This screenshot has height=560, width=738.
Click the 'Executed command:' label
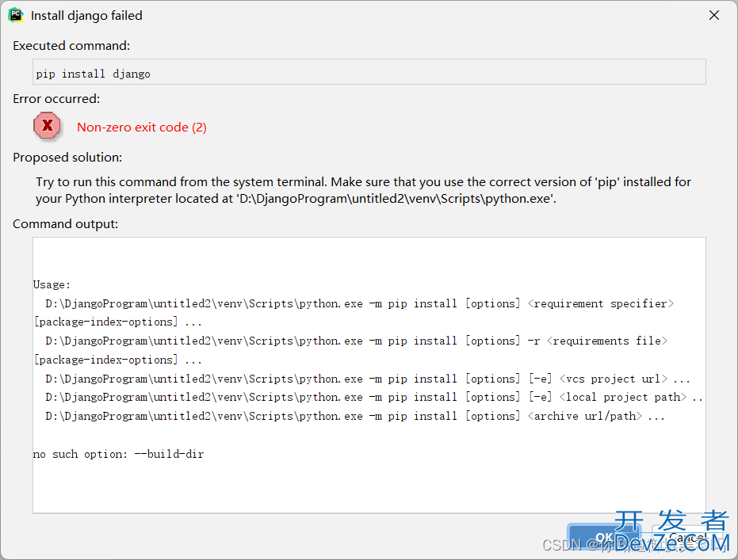71,46
